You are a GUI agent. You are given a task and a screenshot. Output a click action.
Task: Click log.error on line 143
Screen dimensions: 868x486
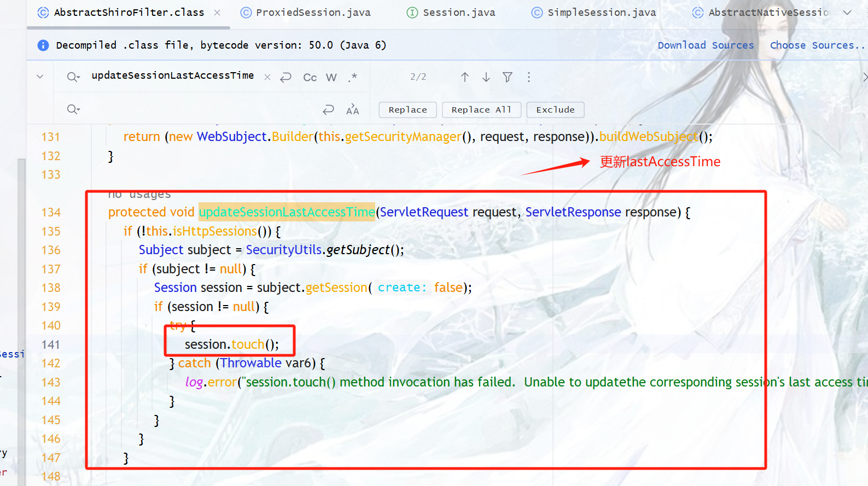(211, 382)
